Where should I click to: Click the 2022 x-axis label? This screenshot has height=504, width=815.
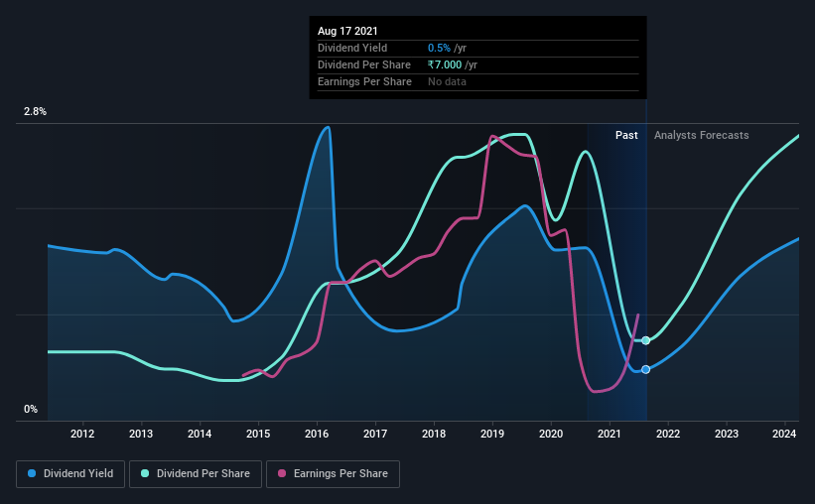point(668,434)
